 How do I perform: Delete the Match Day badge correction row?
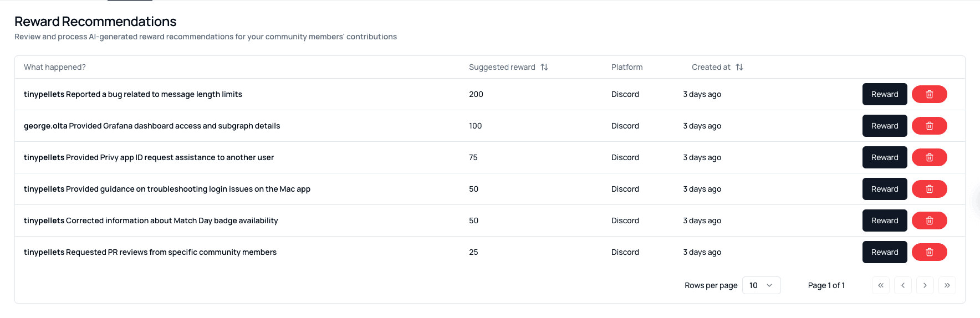(x=929, y=220)
